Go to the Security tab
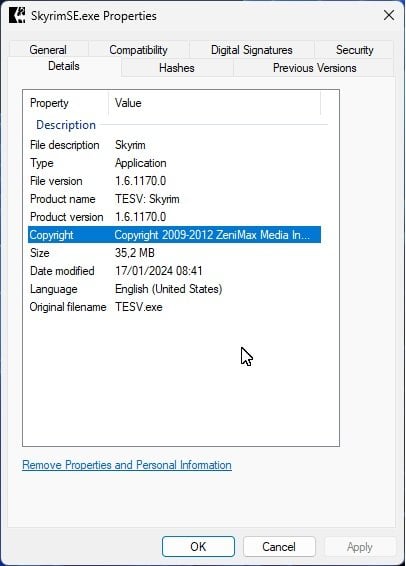 click(x=354, y=50)
